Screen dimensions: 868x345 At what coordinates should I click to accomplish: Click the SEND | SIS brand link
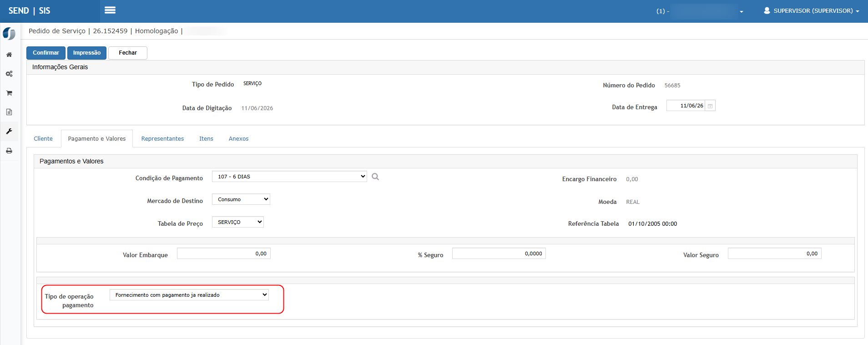(x=30, y=11)
